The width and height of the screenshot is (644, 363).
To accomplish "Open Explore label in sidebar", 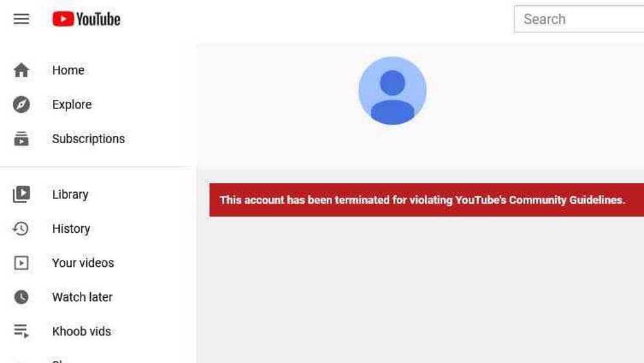I will 72,104.
